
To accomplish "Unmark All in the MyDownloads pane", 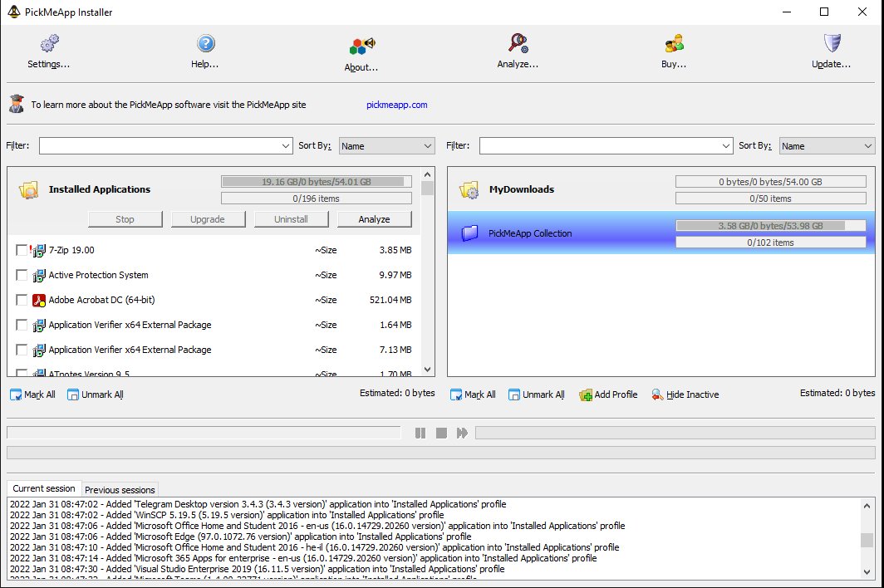I will (x=536, y=394).
